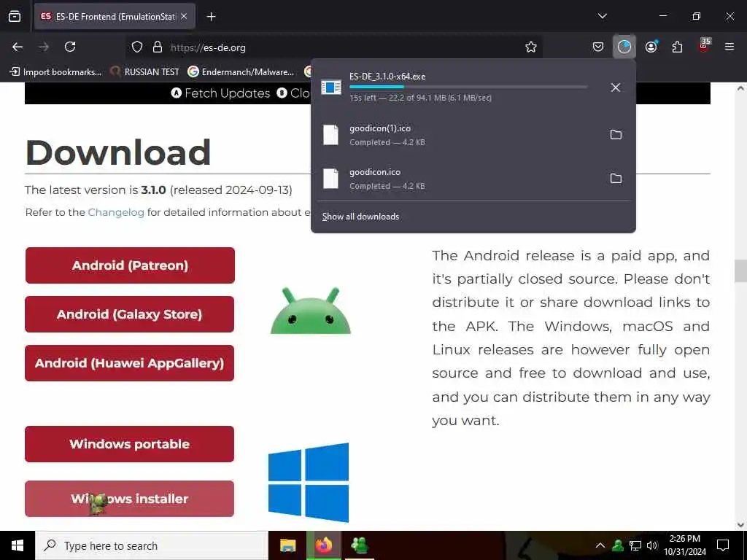Switch to Firefox in taskbar
This screenshot has width=747, height=560.
click(x=323, y=545)
